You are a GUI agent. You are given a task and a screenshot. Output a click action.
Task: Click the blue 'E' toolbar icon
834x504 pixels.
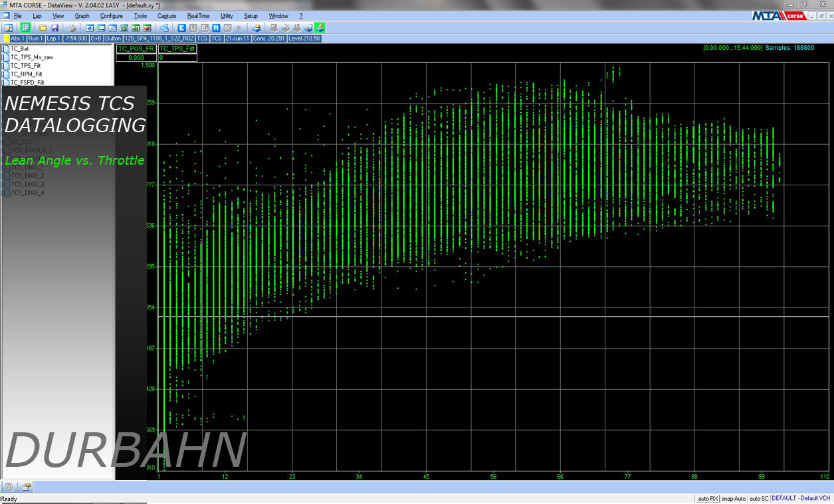click(x=182, y=28)
